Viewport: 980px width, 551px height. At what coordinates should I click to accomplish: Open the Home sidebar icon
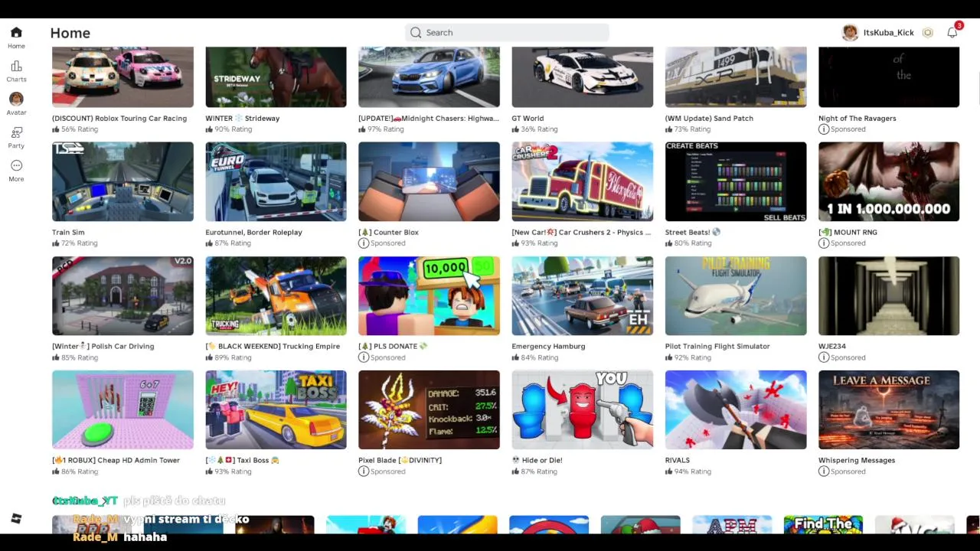(16, 32)
